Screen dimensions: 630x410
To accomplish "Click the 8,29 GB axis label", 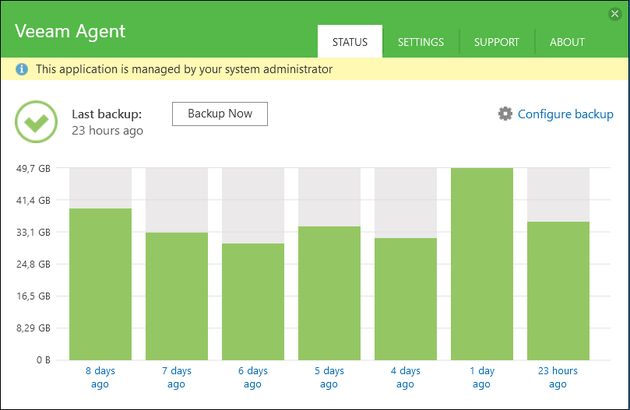I will tap(33, 328).
